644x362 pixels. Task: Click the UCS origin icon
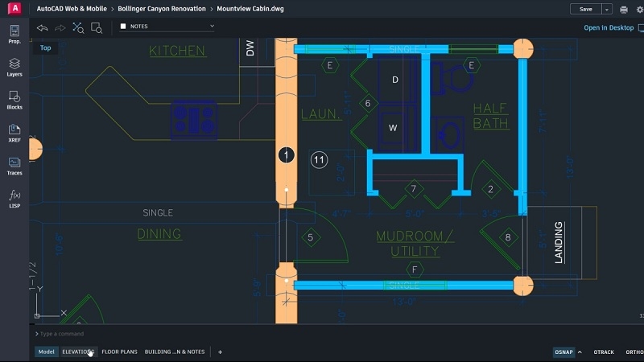click(x=37, y=315)
